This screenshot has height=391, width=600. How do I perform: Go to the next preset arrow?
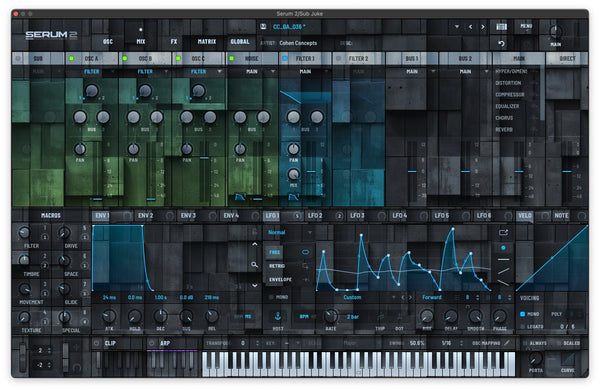point(483,27)
